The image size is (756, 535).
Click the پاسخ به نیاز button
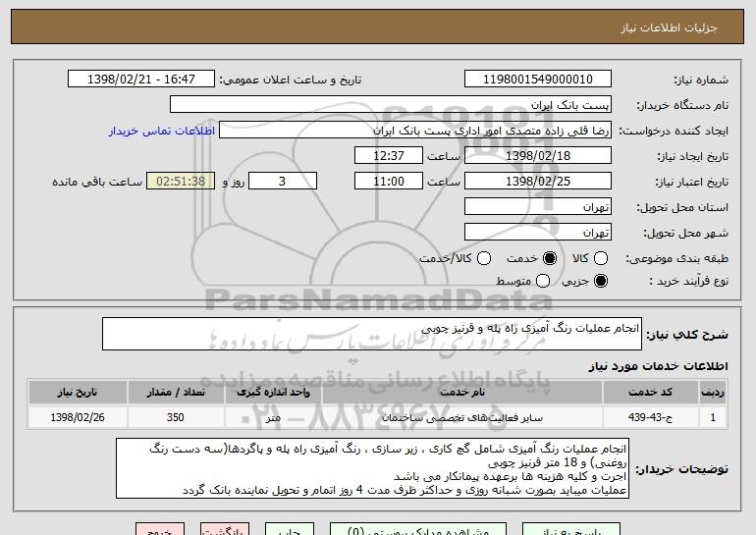pyautogui.click(x=571, y=529)
